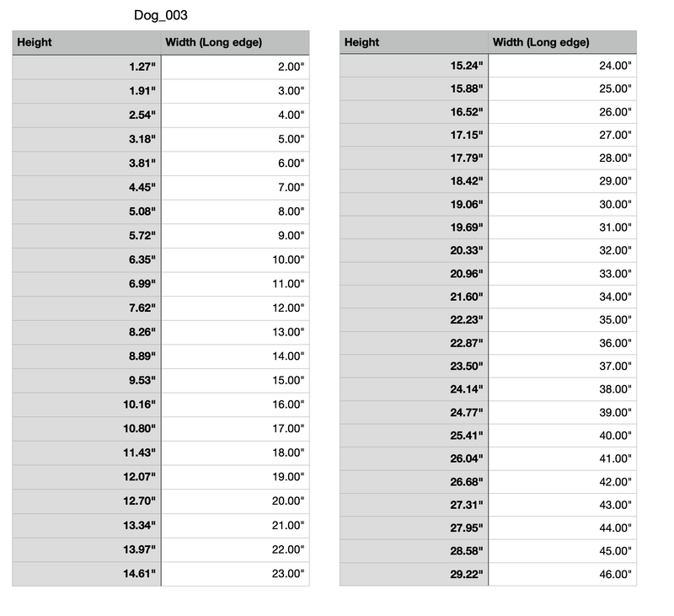This screenshot has height=616, width=674.
Task: Select the height cell 29.22"
Action: [414, 575]
